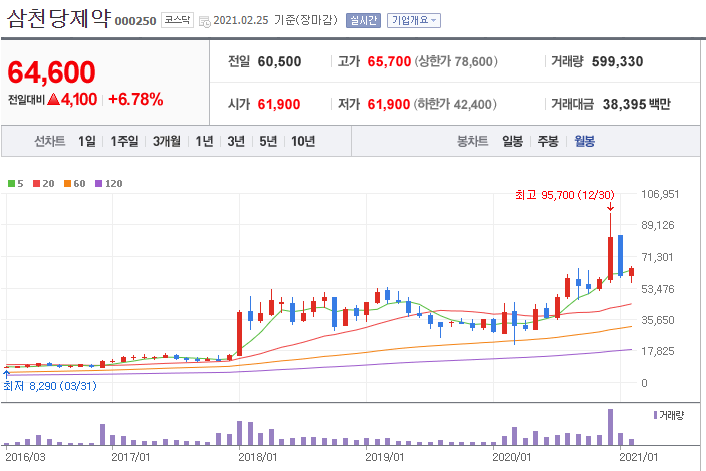The width and height of the screenshot is (706, 471).
Task: Select the 1주일 line chart tab
Action: (x=124, y=141)
